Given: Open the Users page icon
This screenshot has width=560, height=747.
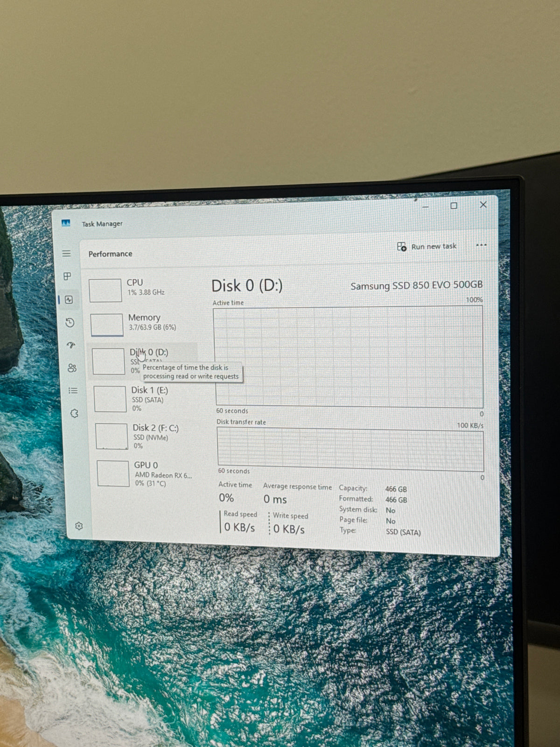Looking at the screenshot, I should [x=72, y=368].
